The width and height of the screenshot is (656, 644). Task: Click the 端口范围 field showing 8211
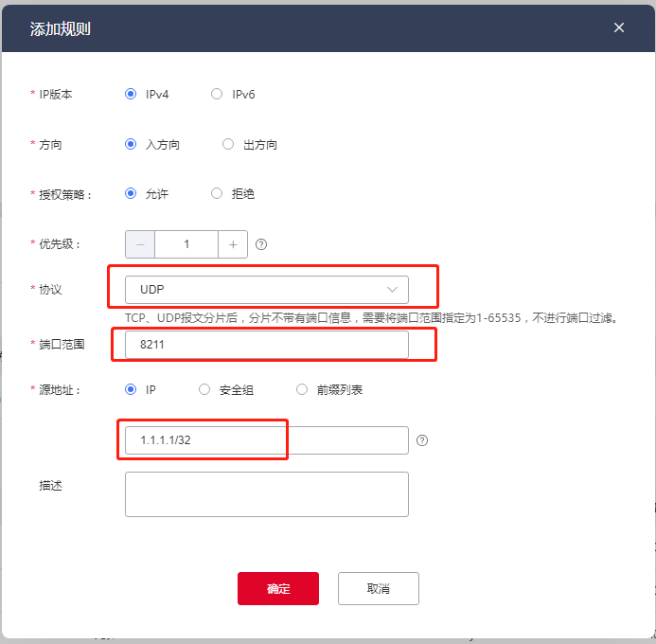coord(267,345)
